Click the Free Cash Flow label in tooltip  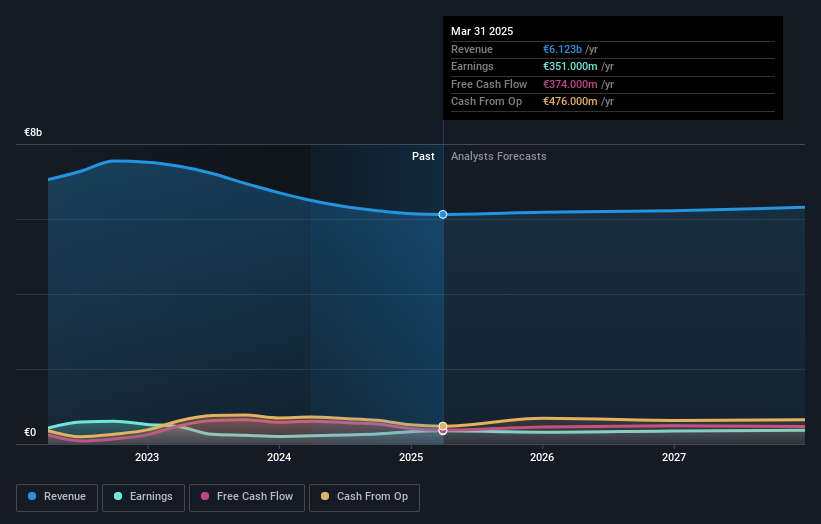pos(489,84)
